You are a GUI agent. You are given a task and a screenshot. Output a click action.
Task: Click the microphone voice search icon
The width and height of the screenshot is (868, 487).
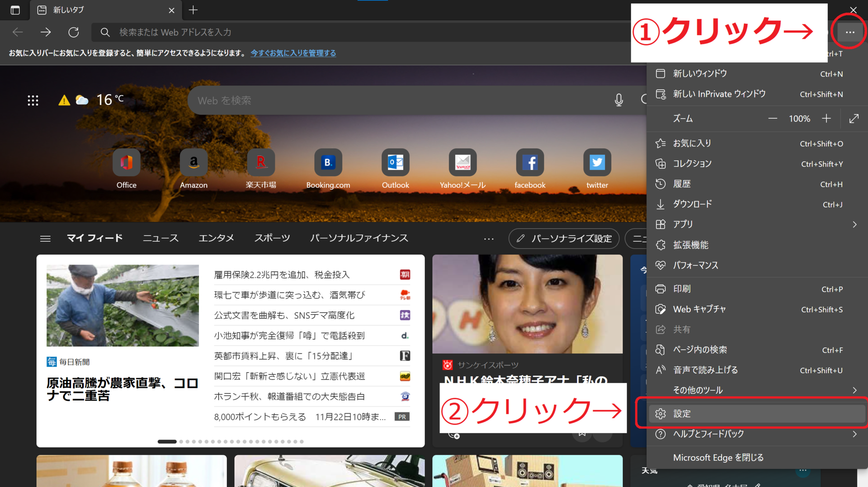(x=618, y=100)
